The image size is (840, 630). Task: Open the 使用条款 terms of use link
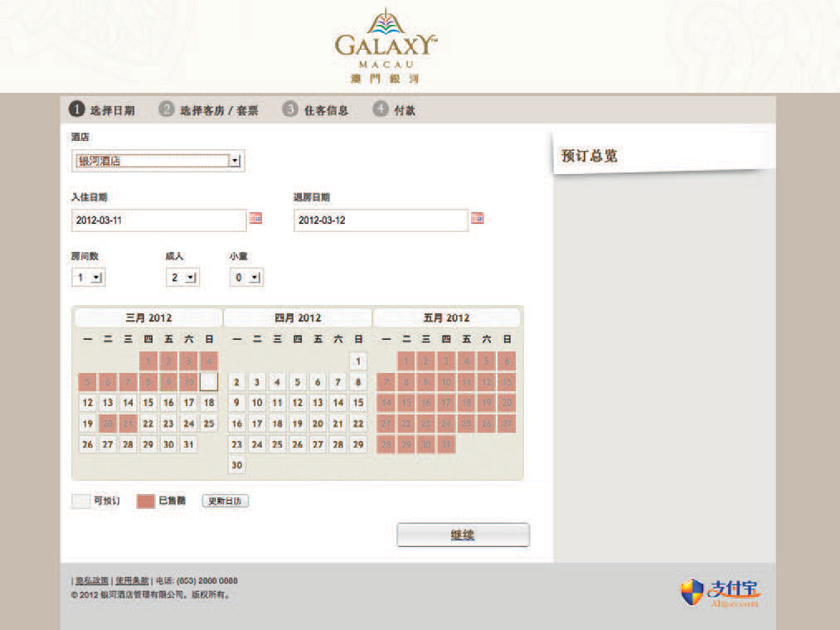[x=132, y=581]
